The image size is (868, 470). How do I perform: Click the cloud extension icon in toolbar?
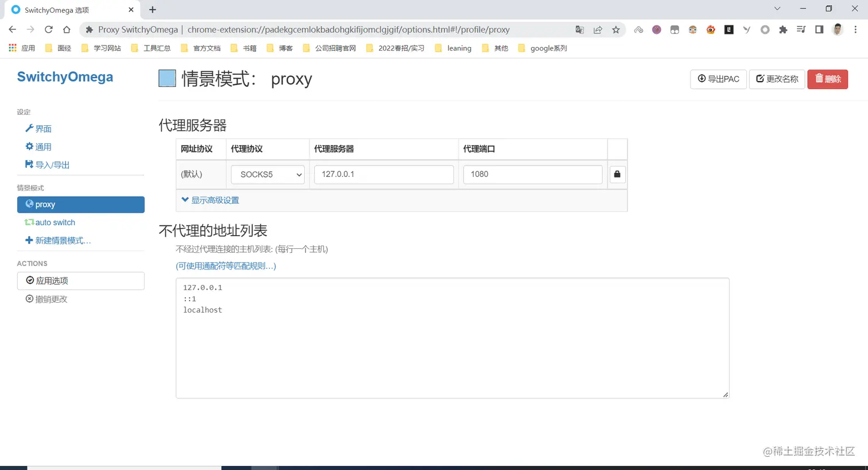coord(638,30)
